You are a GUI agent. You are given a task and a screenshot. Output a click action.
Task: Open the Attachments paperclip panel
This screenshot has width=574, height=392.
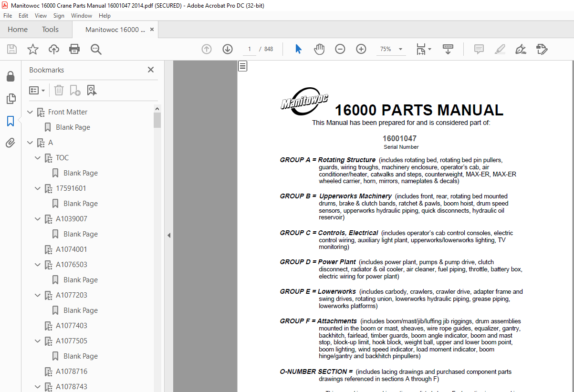[x=10, y=143]
